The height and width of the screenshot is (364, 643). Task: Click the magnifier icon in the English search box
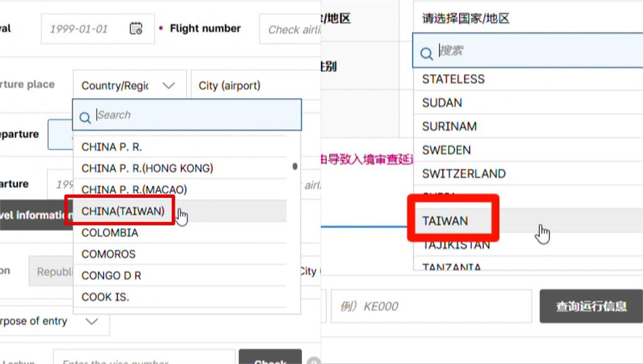[x=85, y=117]
